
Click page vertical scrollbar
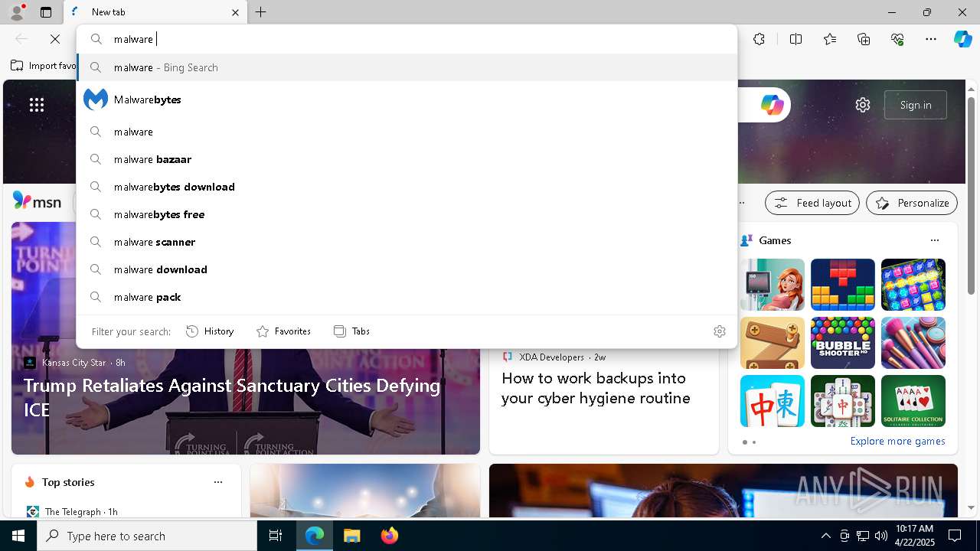pyautogui.click(x=971, y=196)
